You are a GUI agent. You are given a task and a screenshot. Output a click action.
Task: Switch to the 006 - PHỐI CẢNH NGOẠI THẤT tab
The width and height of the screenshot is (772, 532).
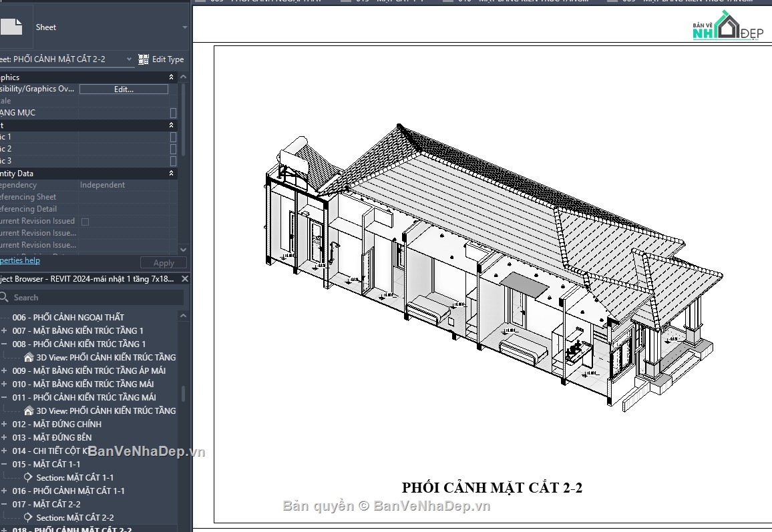[x=260, y=1]
